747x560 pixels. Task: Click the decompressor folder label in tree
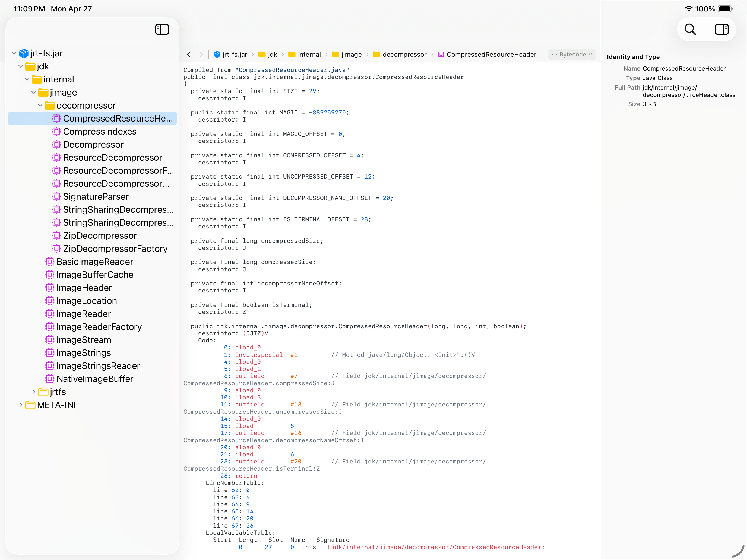tap(86, 106)
